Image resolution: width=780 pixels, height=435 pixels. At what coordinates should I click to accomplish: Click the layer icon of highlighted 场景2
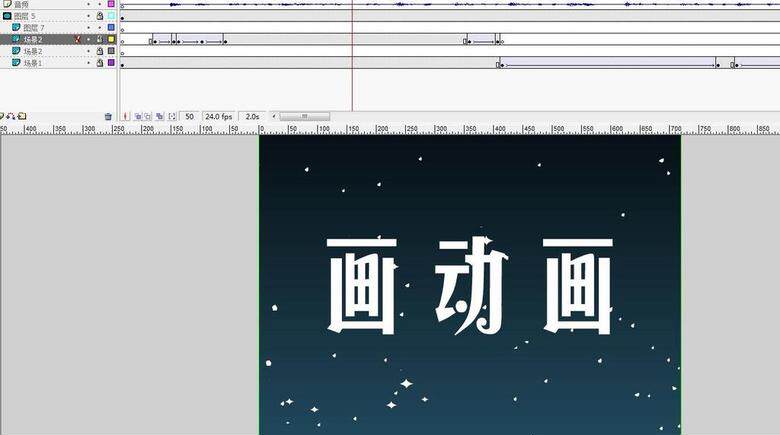[x=16, y=39]
